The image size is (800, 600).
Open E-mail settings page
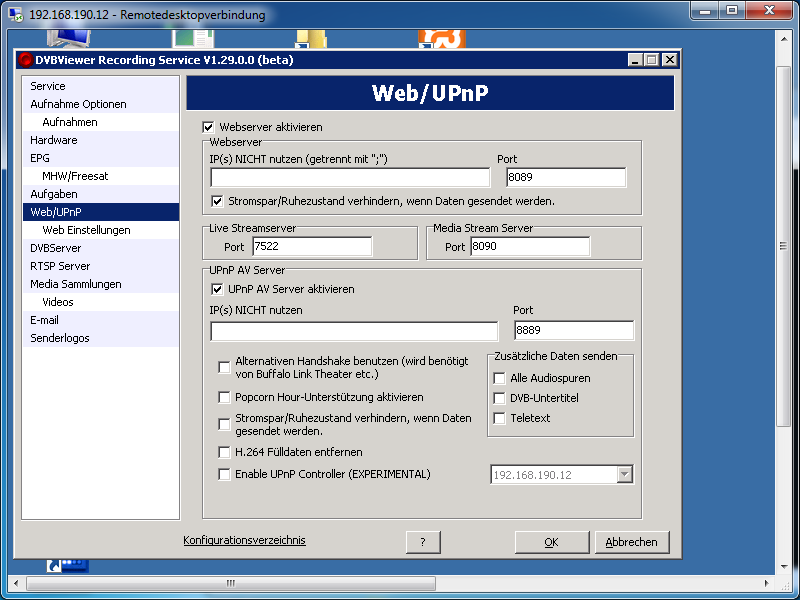101,320
